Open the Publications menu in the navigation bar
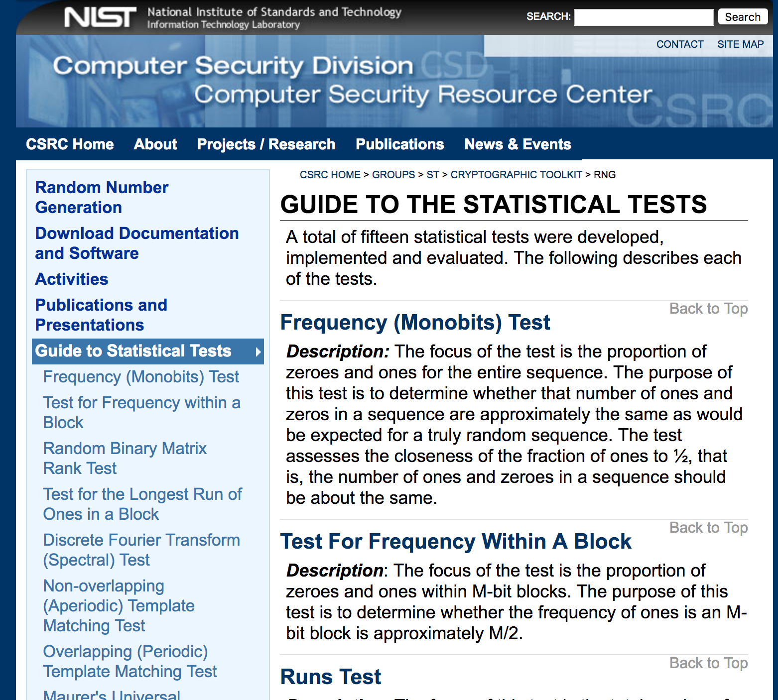 click(399, 144)
